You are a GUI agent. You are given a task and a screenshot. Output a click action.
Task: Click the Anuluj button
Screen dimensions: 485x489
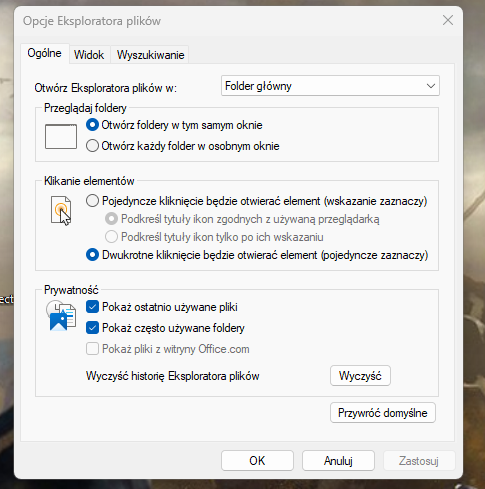coord(338,461)
